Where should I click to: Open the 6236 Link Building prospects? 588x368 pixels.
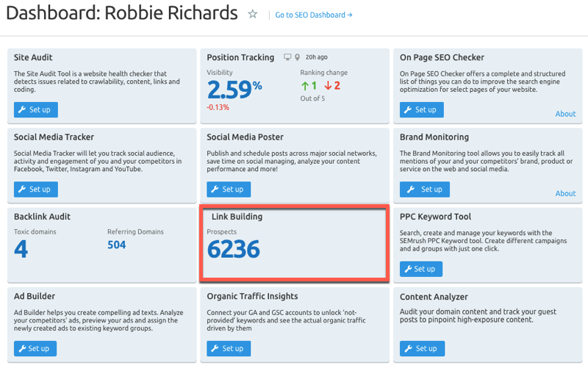(x=234, y=250)
